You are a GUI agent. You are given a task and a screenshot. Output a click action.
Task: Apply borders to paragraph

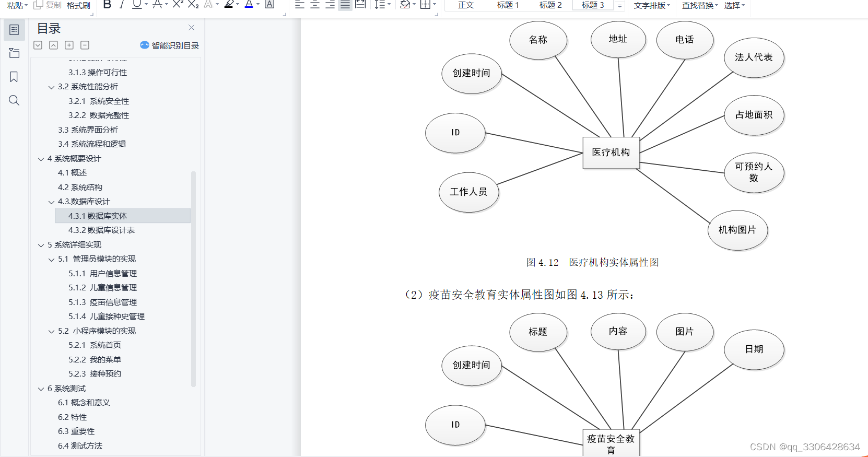pyautogui.click(x=425, y=5)
